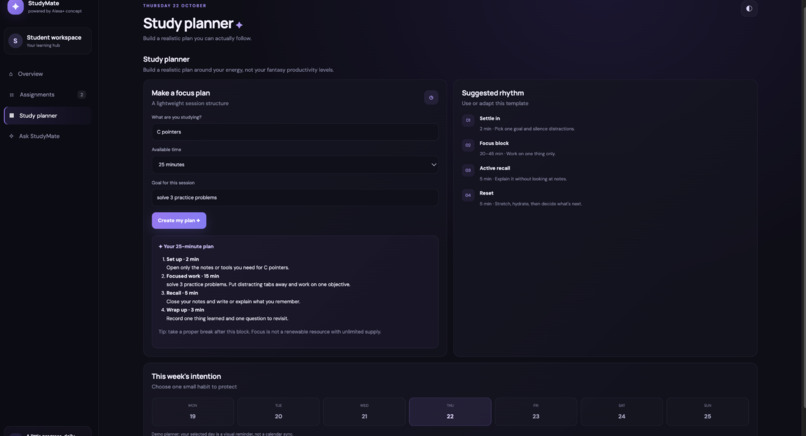Screen dimensions: 806x436
Task: Select Saturday 24 day card
Action: coord(621,411)
